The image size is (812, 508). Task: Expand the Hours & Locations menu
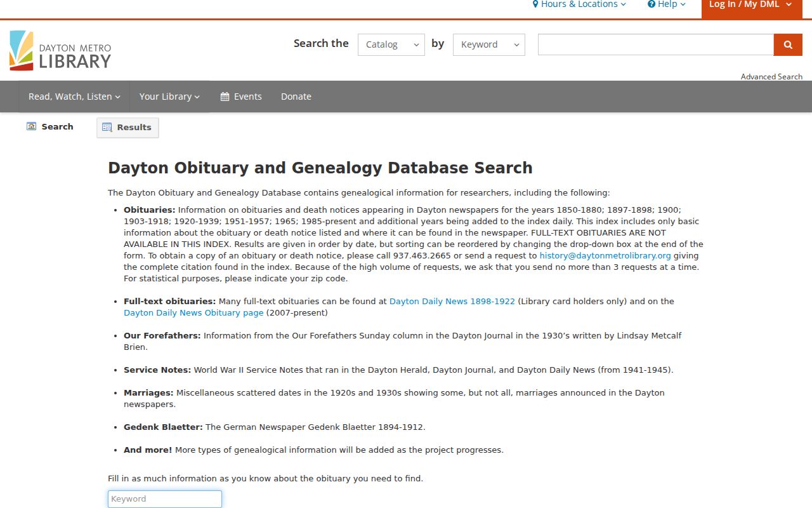pyautogui.click(x=579, y=4)
